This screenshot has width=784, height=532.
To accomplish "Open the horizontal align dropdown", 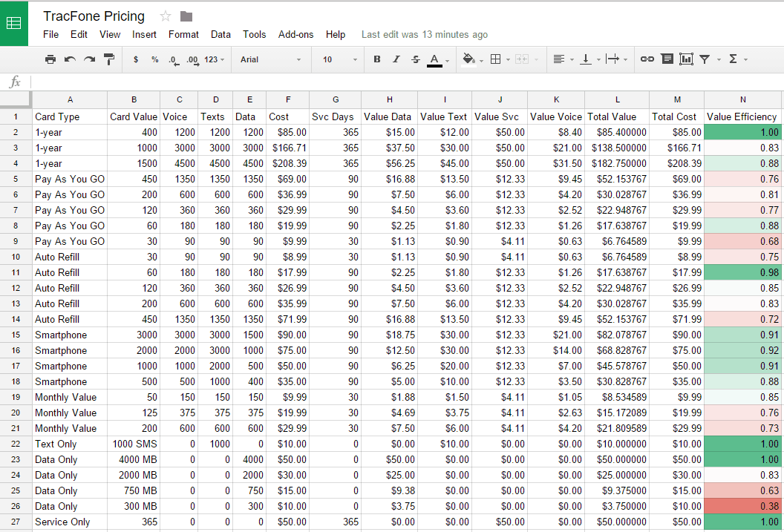I will coord(563,59).
